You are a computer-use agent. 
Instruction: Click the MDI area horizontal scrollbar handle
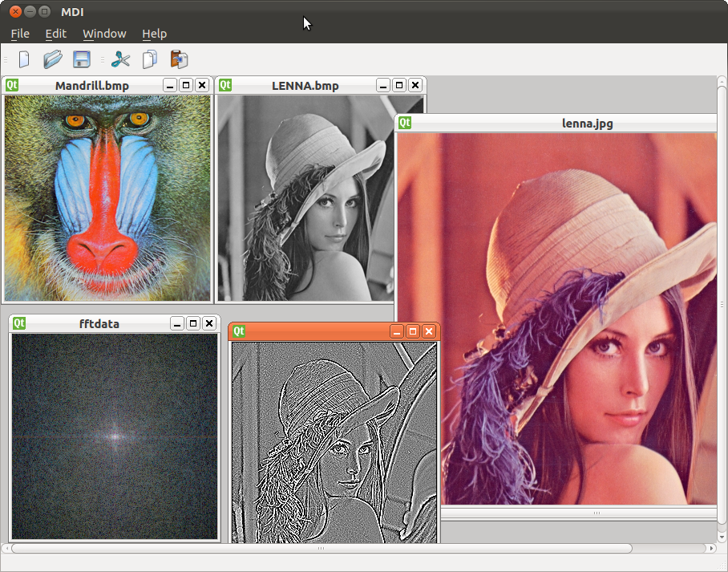322,548
